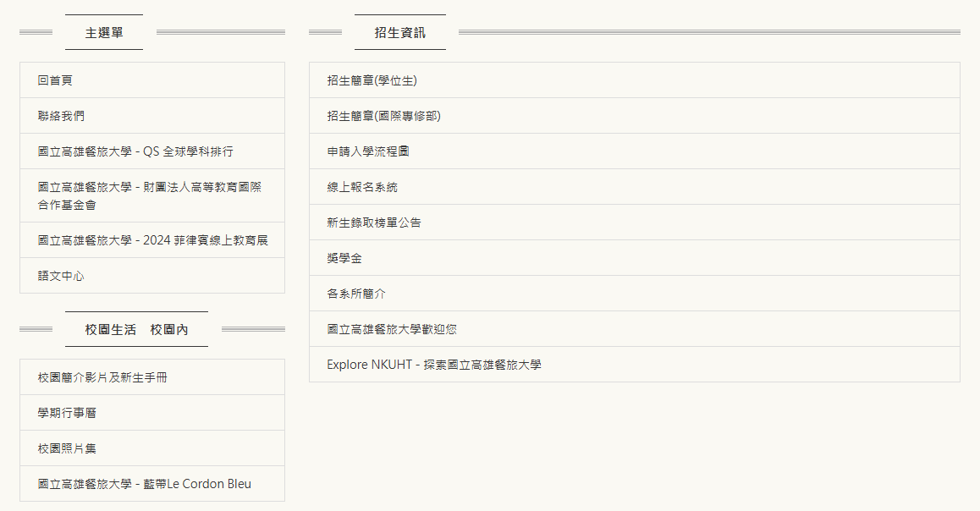Check 新生錄取榜單公告 announcement
Image resolution: width=980 pixels, height=511 pixels.
pos(374,223)
